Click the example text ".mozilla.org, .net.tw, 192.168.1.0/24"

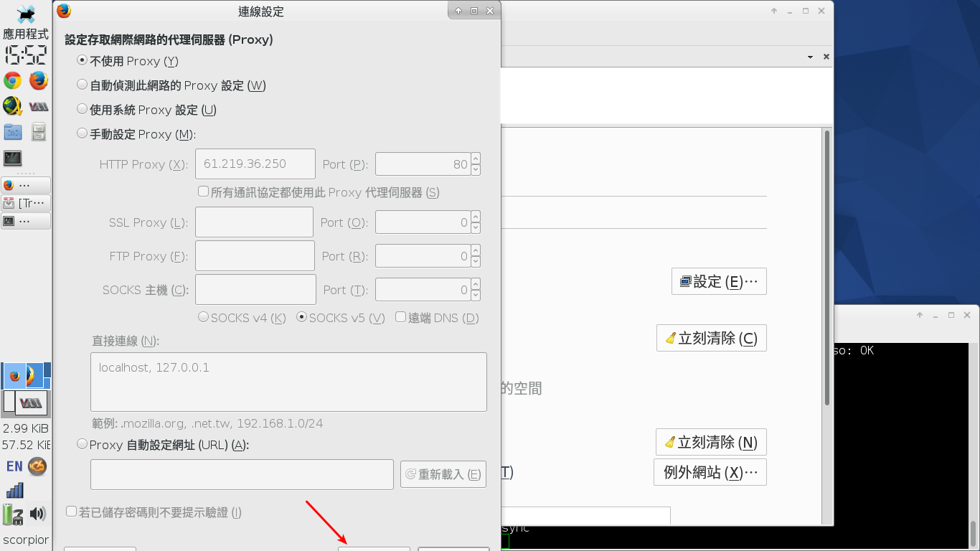coord(222,423)
